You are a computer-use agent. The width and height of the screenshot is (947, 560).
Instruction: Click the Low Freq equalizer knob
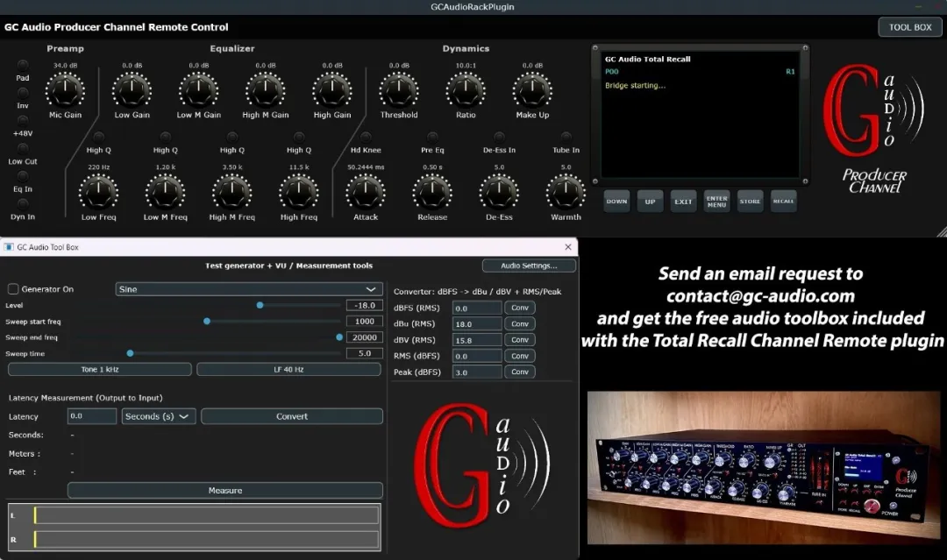click(x=98, y=192)
